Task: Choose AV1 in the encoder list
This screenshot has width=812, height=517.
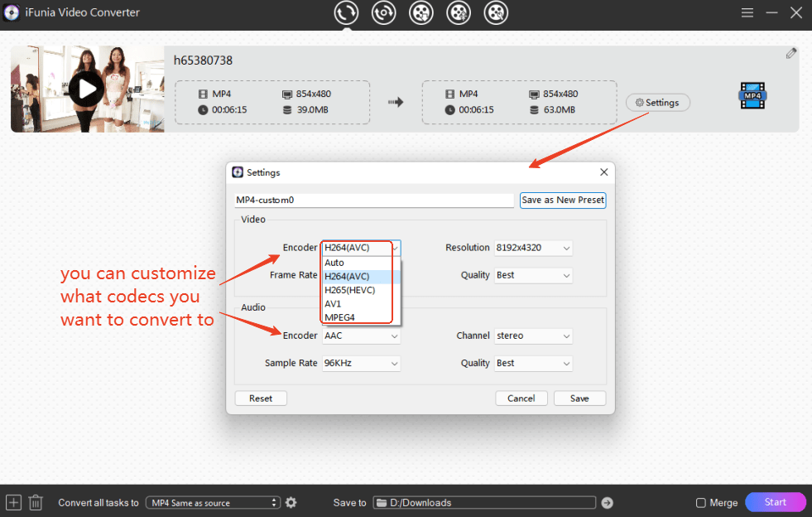Action: point(334,303)
